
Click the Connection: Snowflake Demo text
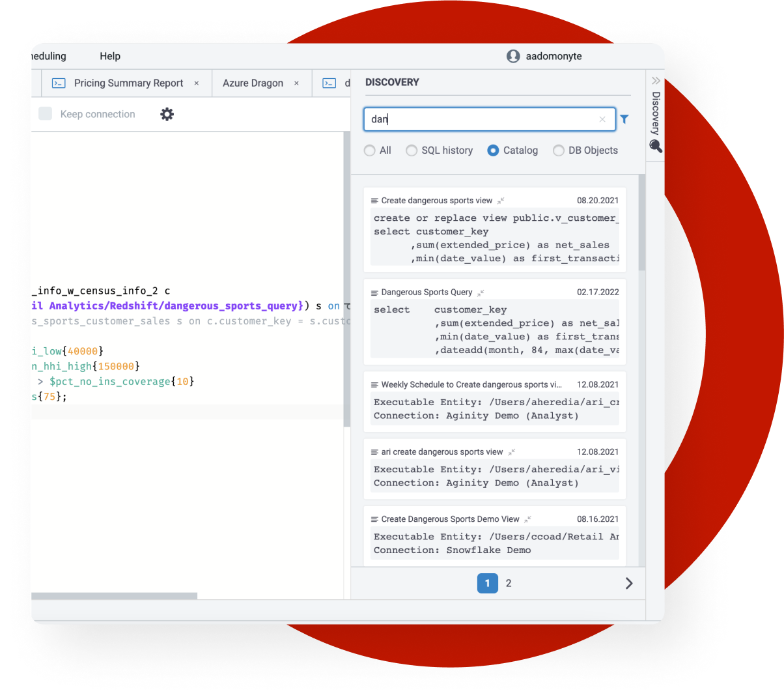click(453, 550)
